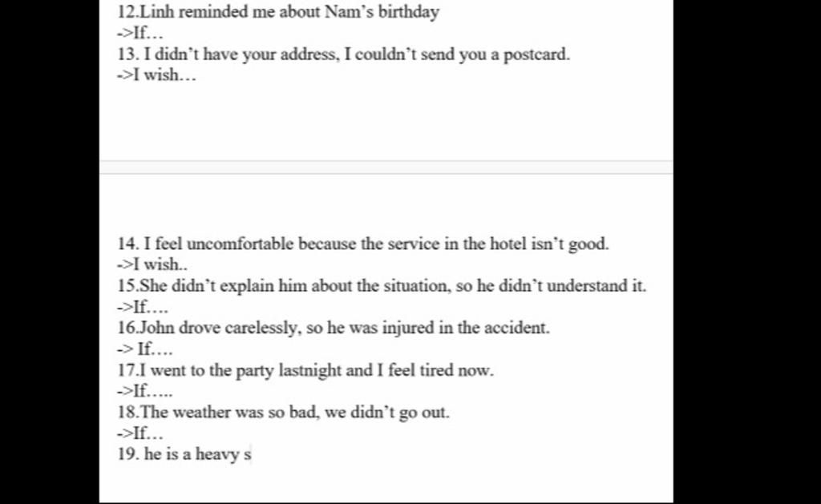Click sentence 17 about the party last night
This screenshot has width=821, height=504.
[305, 370]
